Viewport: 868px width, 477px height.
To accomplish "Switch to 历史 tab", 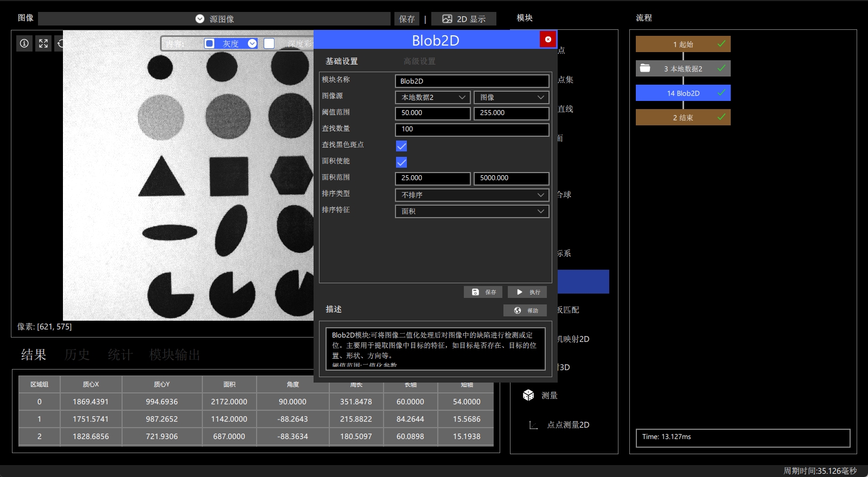I will (x=77, y=354).
